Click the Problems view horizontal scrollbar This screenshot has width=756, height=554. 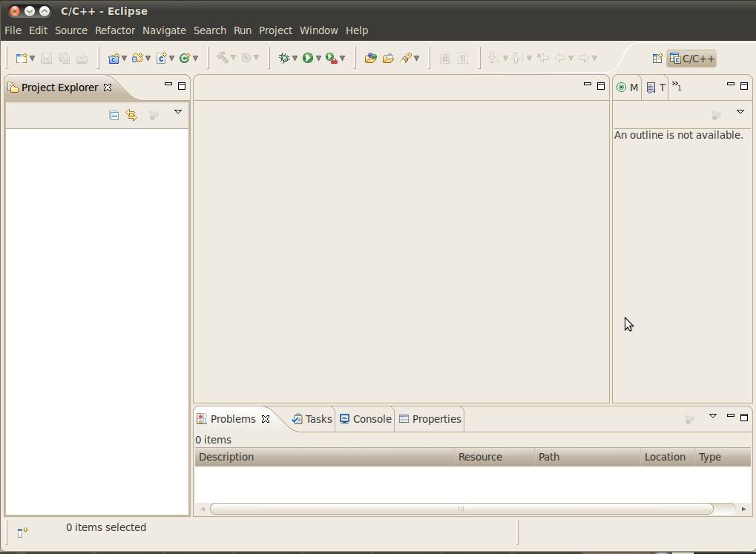pos(461,509)
